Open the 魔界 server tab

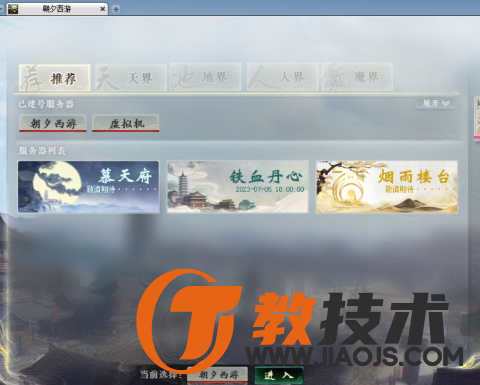pos(357,77)
